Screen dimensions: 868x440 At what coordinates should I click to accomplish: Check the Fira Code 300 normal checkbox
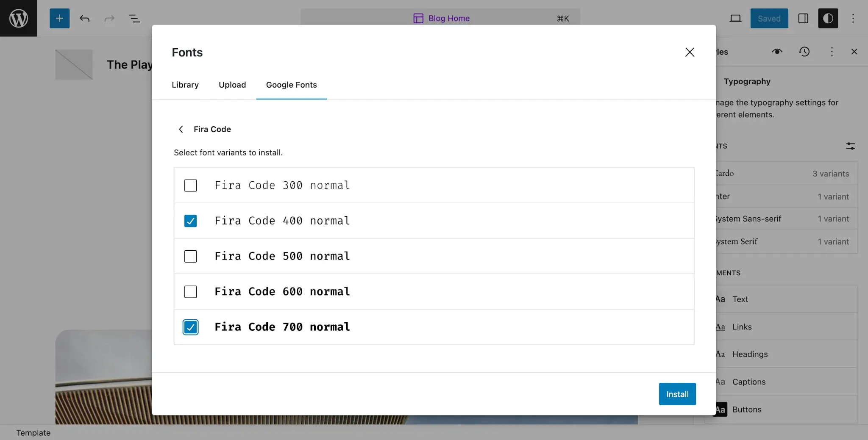190,185
